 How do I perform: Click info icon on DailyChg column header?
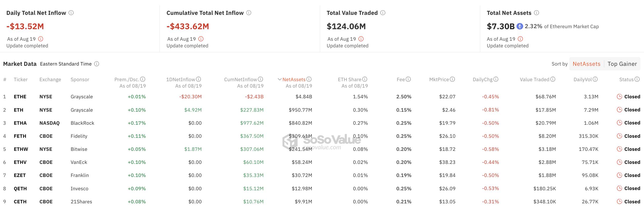point(496,79)
